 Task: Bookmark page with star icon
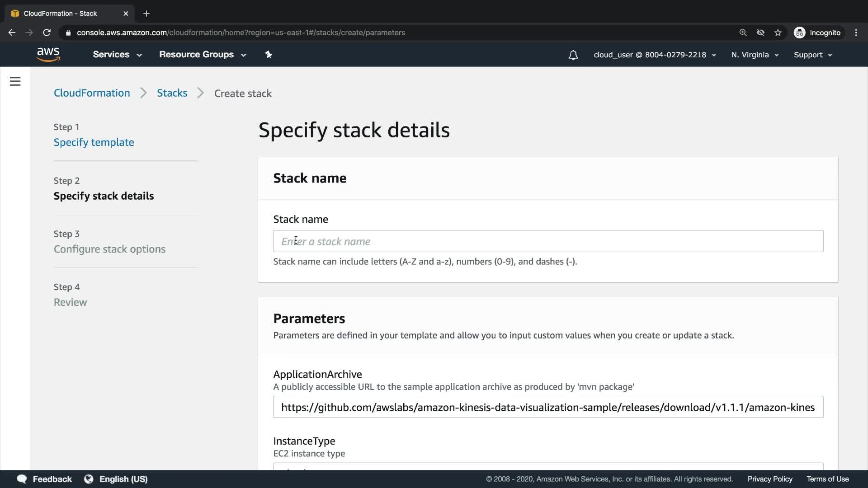pyautogui.click(x=778, y=33)
